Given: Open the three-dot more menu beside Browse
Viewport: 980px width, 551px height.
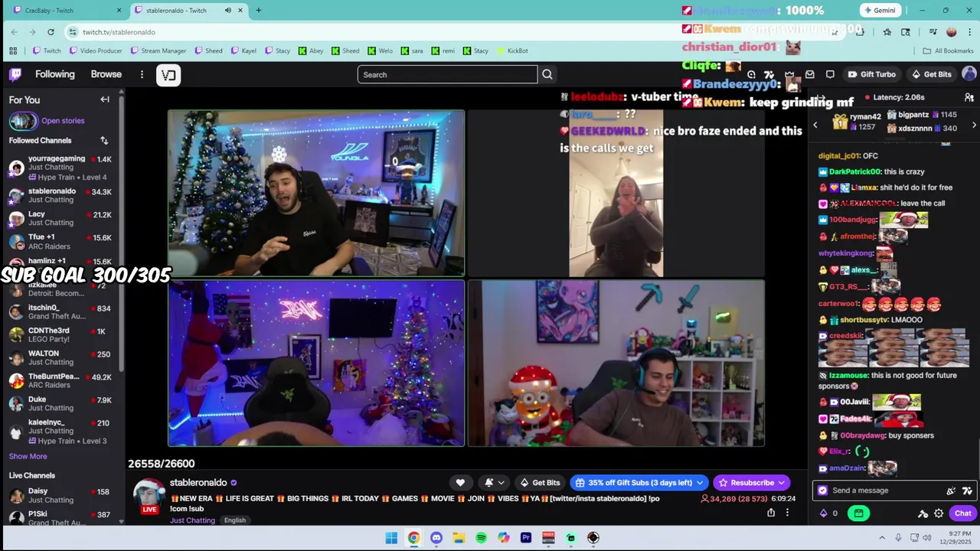Looking at the screenshot, I should (x=142, y=74).
